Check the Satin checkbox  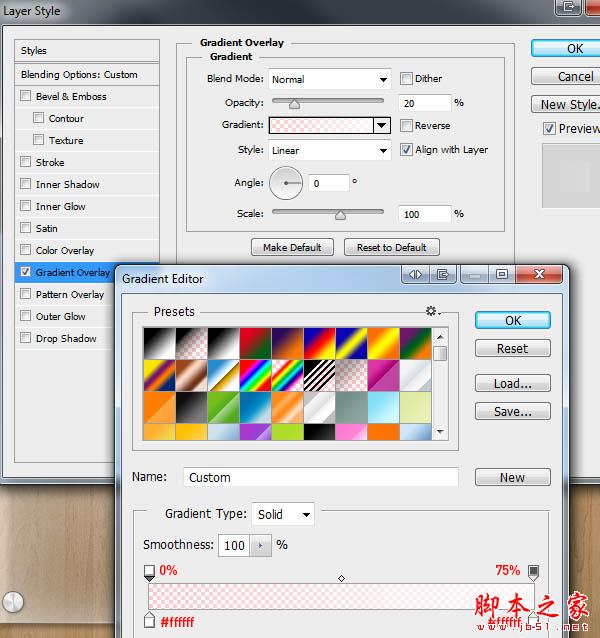25,227
